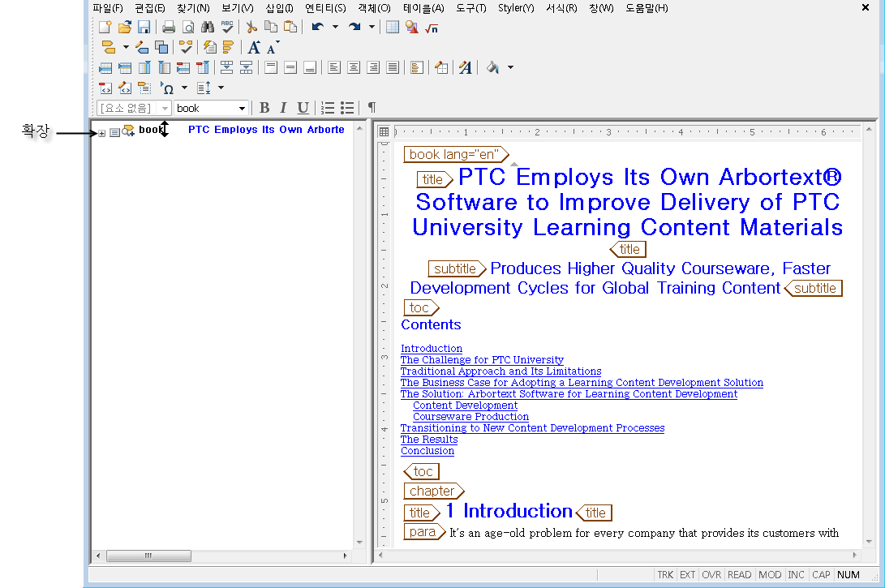Click the insert markup tags icon

(109, 47)
